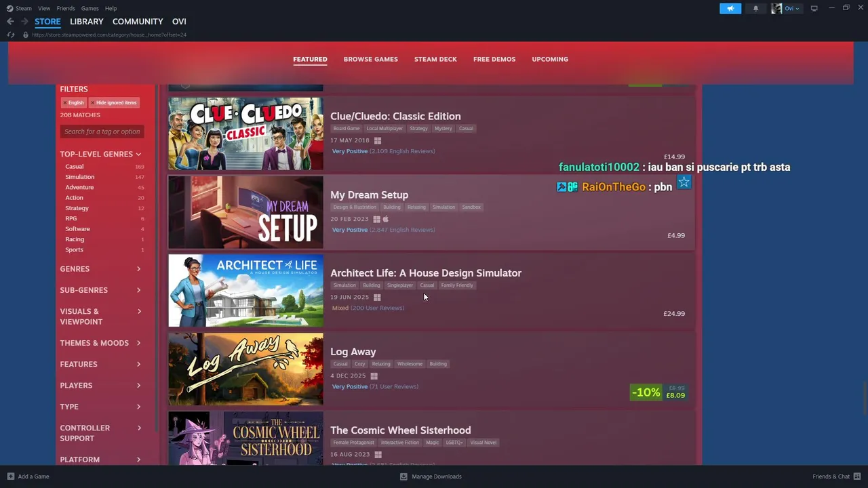The width and height of the screenshot is (868, 488).
Task: Expand Controller Support filter section
Action: (100, 433)
